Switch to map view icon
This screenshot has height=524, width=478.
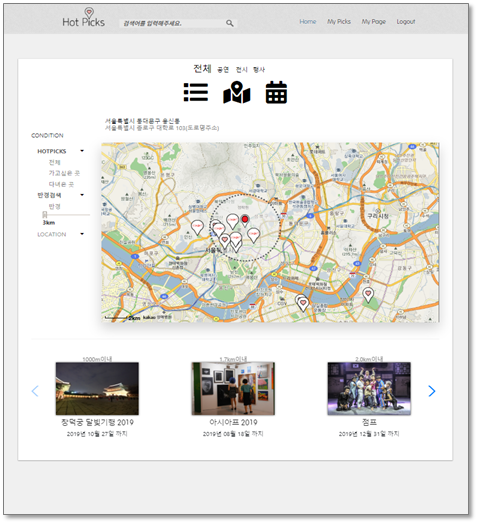pyautogui.click(x=237, y=92)
